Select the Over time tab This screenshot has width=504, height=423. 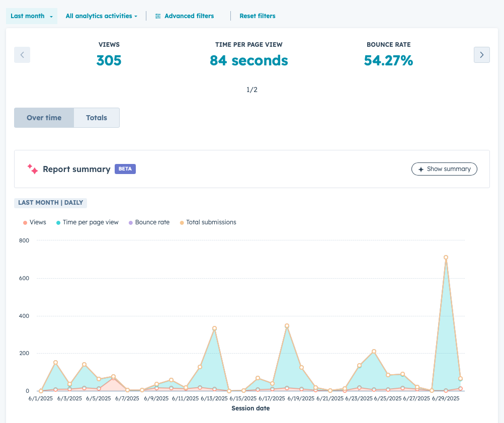click(x=44, y=118)
